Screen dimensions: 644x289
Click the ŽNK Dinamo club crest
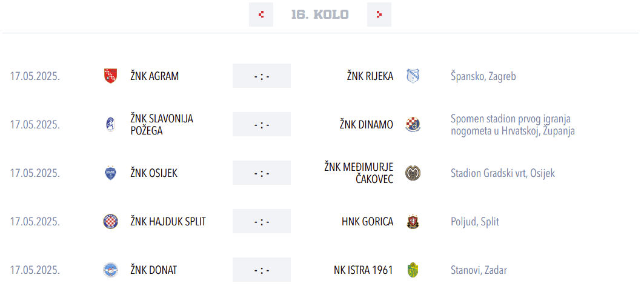pyautogui.click(x=413, y=125)
